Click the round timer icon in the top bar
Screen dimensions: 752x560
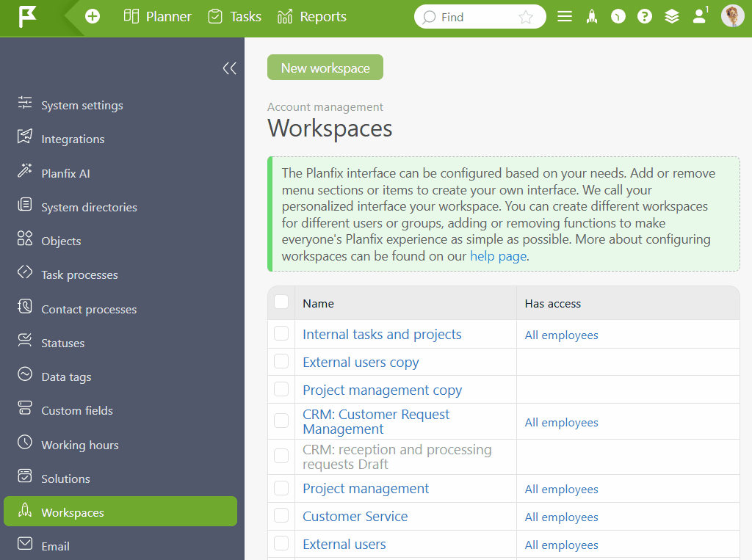(x=618, y=17)
